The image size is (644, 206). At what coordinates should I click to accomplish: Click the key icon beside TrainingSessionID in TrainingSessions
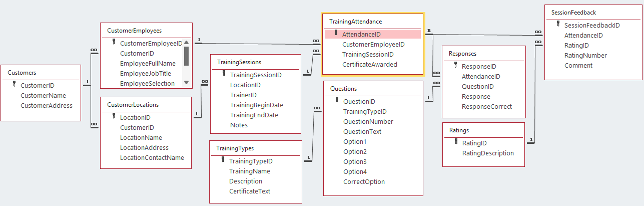(x=224, y=74)
